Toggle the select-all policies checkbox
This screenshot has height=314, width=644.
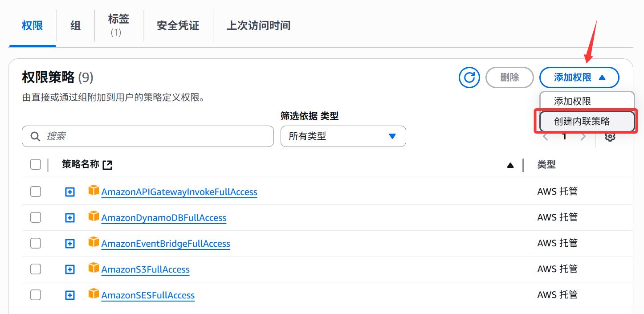36,165
